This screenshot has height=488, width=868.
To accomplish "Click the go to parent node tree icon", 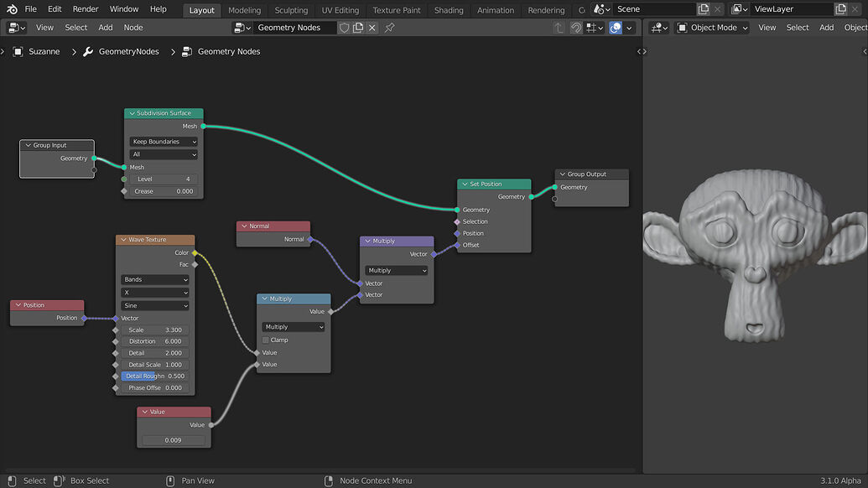I will coord(559,28).
